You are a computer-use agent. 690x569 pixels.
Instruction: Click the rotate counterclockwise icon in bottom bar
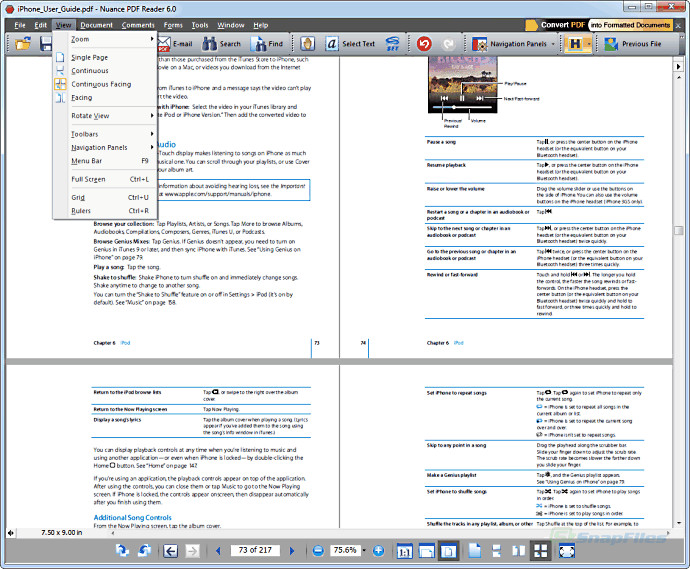pos(144,551)
